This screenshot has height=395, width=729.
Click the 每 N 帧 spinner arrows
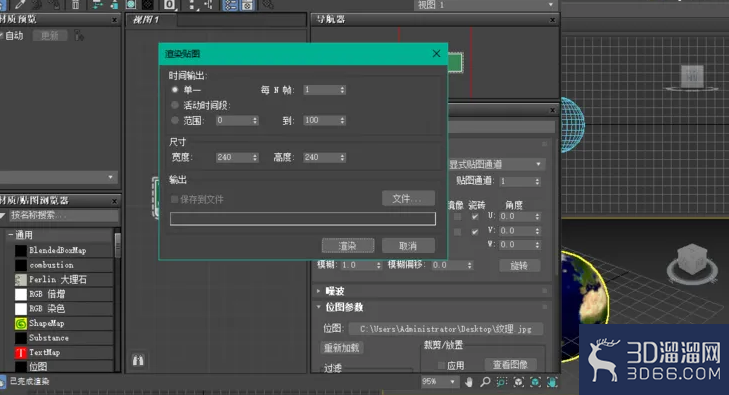coord(342,90)
